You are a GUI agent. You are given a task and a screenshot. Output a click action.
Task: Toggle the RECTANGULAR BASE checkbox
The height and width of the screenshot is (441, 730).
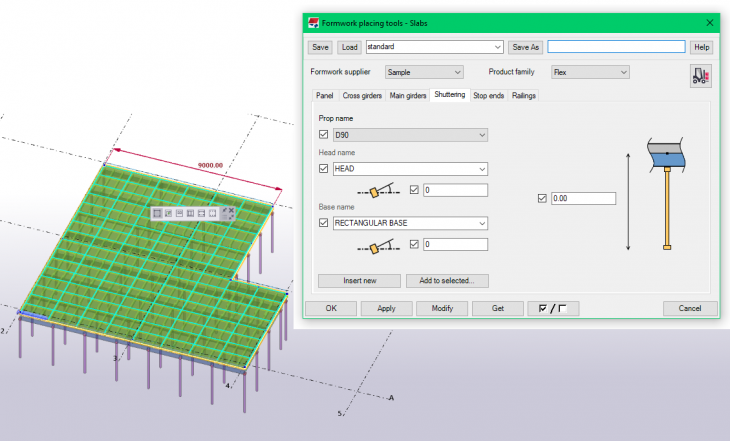[x=324, y=223]
